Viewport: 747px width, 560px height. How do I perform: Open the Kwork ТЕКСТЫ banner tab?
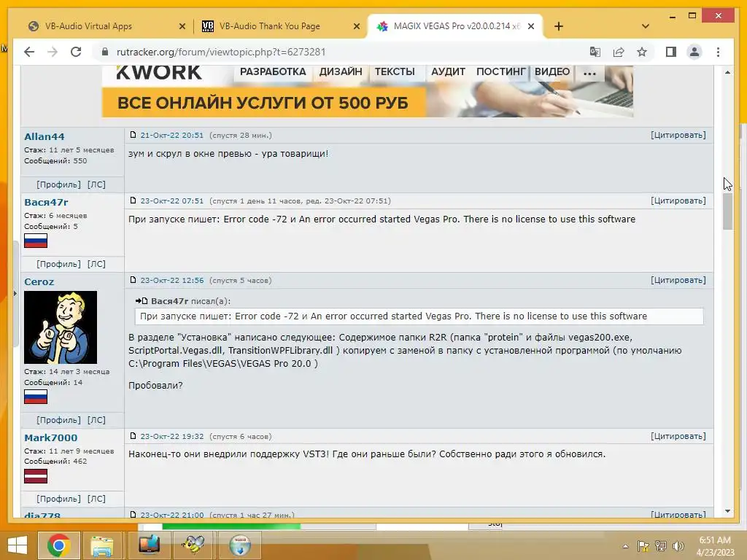point(395,72)
